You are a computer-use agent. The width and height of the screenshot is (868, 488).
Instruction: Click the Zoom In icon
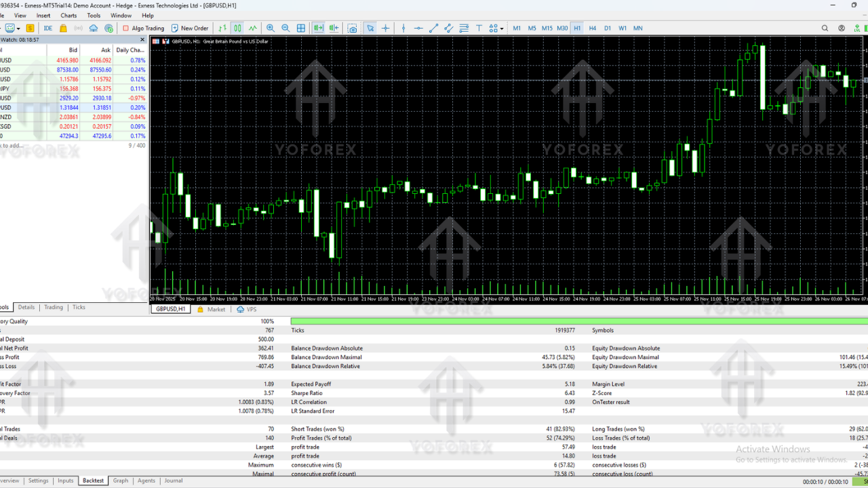click(x=271, y=28)
